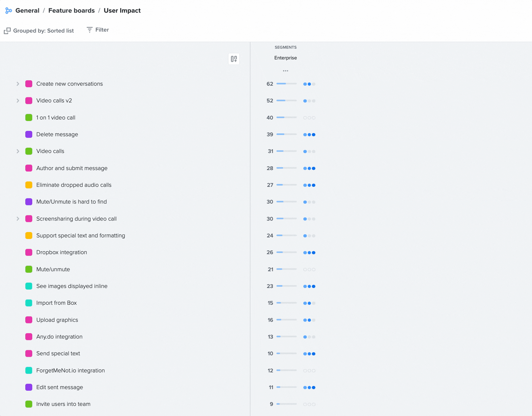Screen dimensions: 532x416
Task: Open Dropbox integration feature
Action: click(62, 252)
